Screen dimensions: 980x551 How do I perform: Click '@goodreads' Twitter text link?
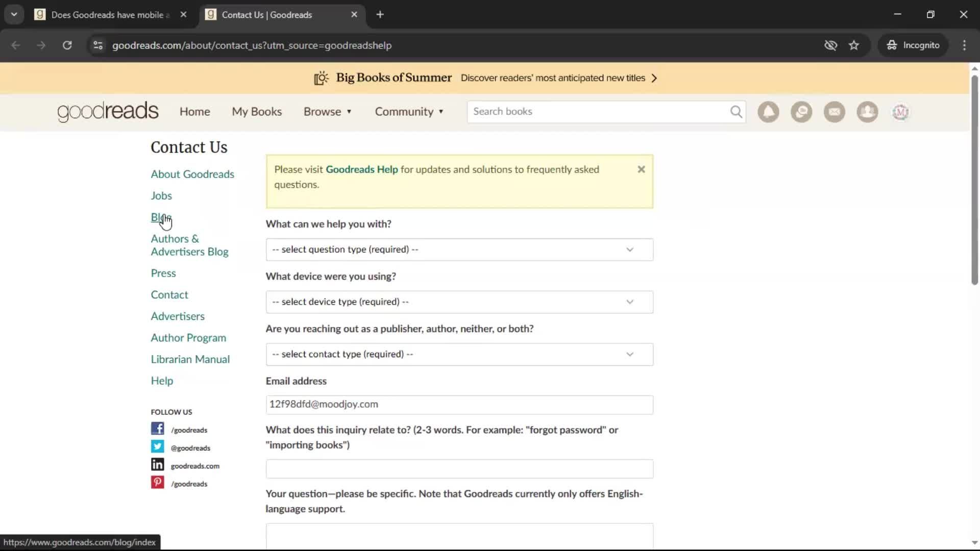pos(190,448)
